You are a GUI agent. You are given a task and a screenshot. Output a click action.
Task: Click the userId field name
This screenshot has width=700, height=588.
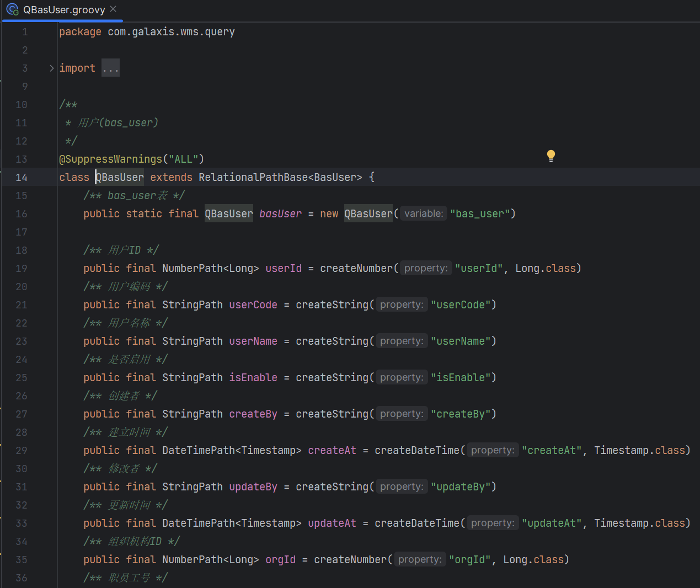(284, 268)
